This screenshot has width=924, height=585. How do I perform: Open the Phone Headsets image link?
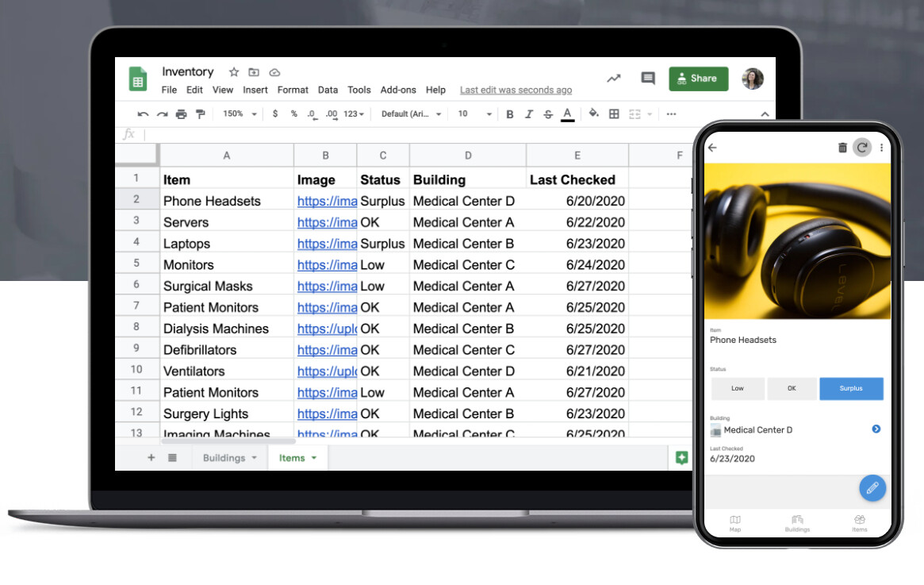tap(326, 201)
